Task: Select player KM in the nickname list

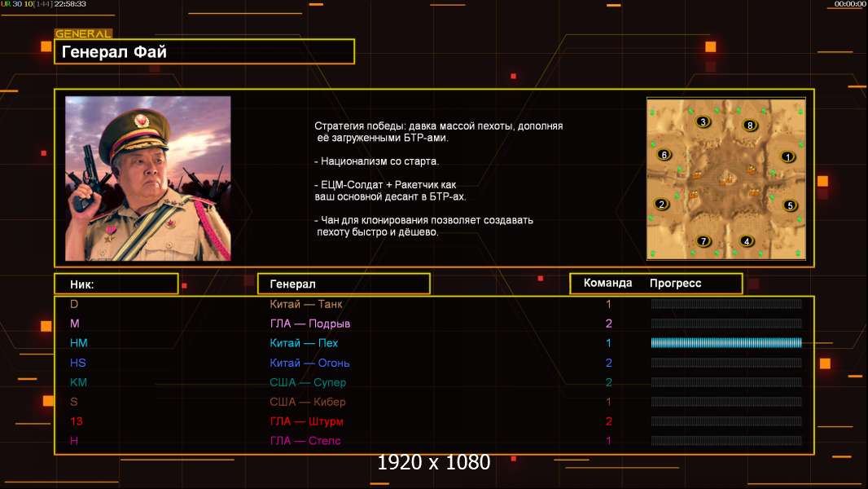Action: (x=79, y=382)
